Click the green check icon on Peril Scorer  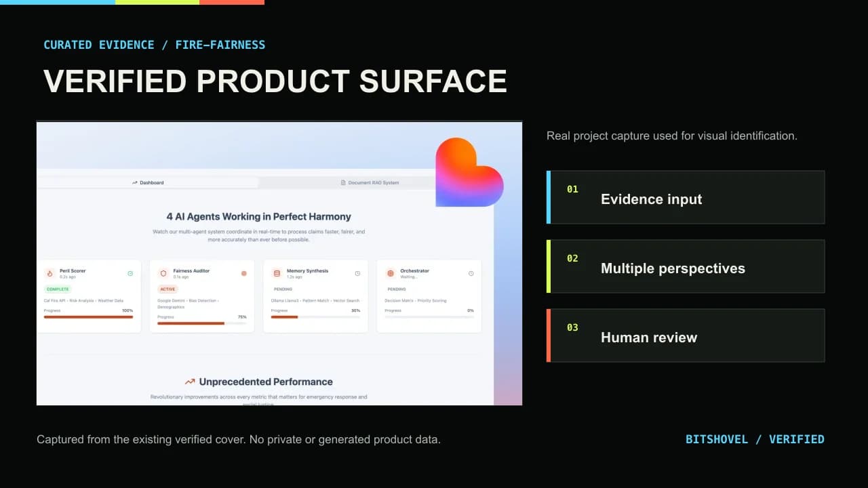pos(130,273)
